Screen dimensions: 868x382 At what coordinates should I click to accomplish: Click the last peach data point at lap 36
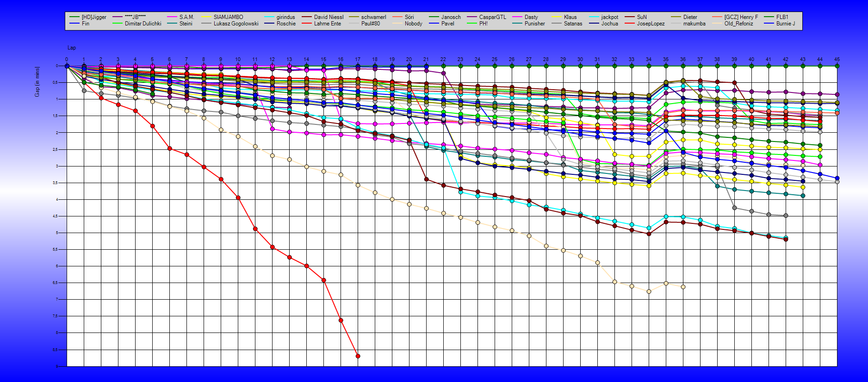[x=683, y=287]
